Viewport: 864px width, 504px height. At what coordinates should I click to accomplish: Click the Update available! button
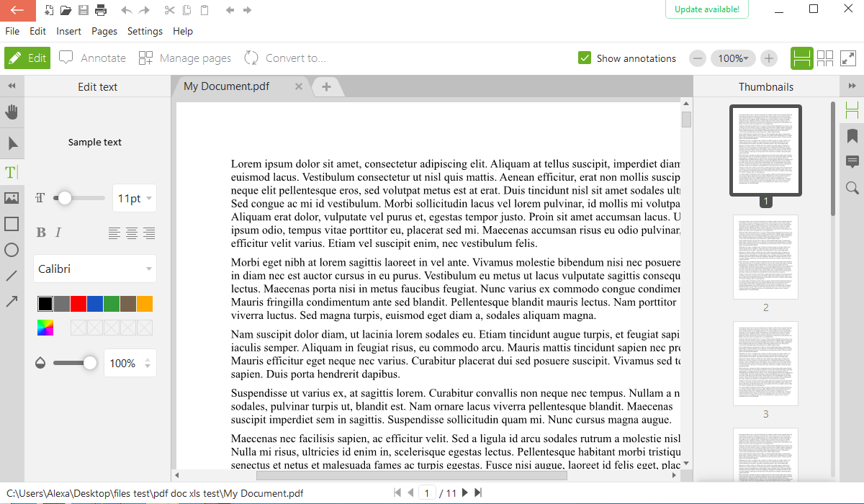coord(706,9)
